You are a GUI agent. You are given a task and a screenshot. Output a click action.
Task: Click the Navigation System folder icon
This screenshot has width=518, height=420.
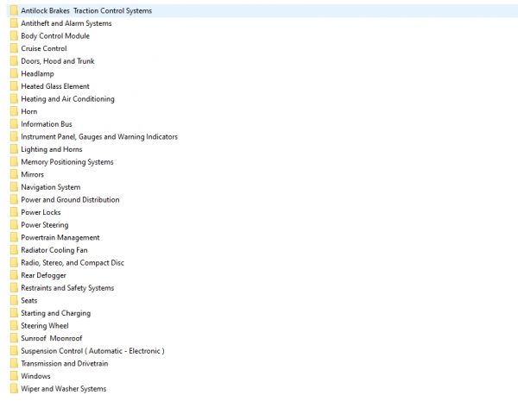coord(14,187)
